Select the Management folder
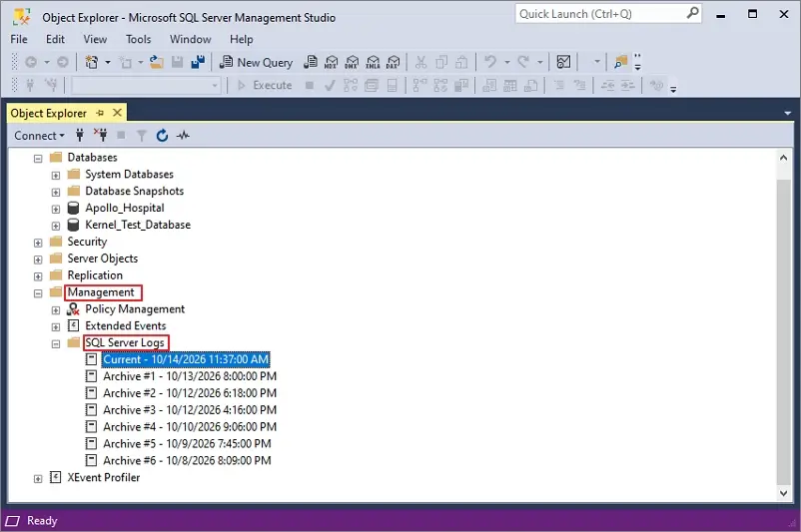This screenshot has height=532, width=801. tap(101, 292)
